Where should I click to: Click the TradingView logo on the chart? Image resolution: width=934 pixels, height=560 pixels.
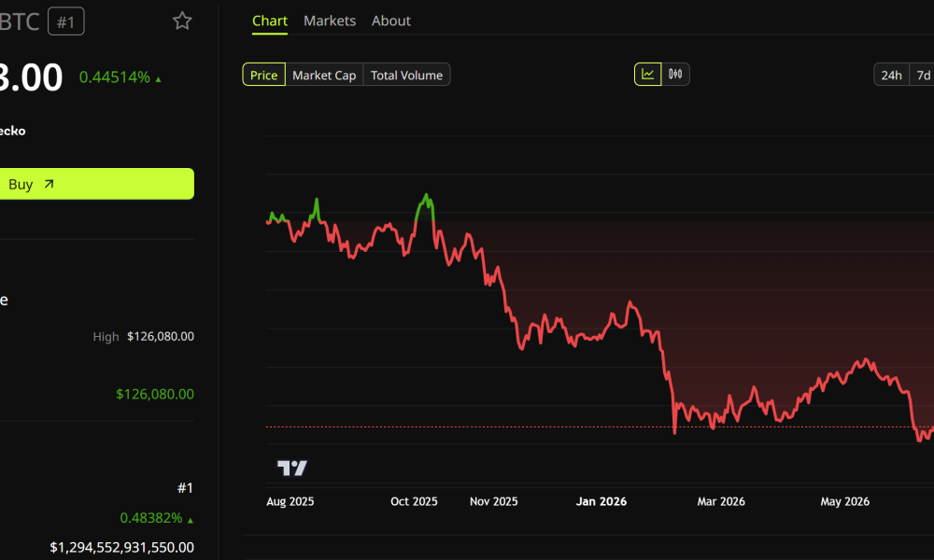291,468
